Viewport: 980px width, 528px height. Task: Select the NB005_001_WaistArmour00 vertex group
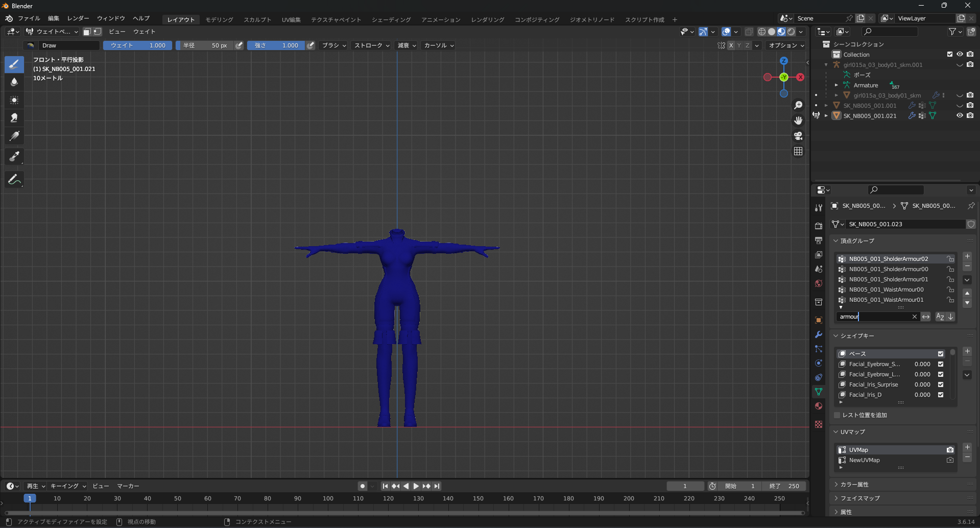pyautogui.click(x=896, y=290)
